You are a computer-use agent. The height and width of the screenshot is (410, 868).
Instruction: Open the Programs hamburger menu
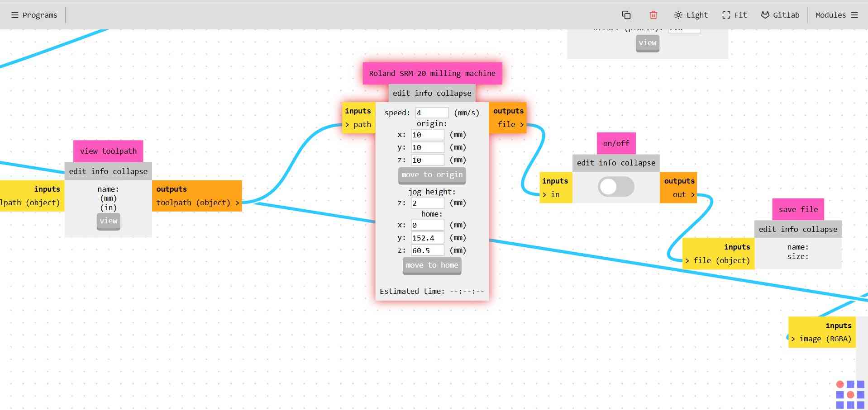pyautogui.click(x=34, y=15)
